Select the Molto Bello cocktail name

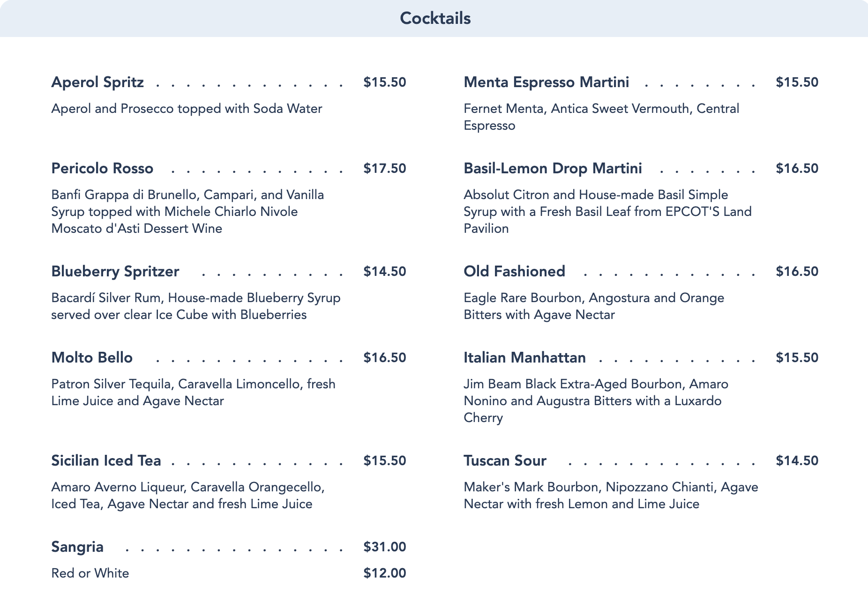pos(92,357)
